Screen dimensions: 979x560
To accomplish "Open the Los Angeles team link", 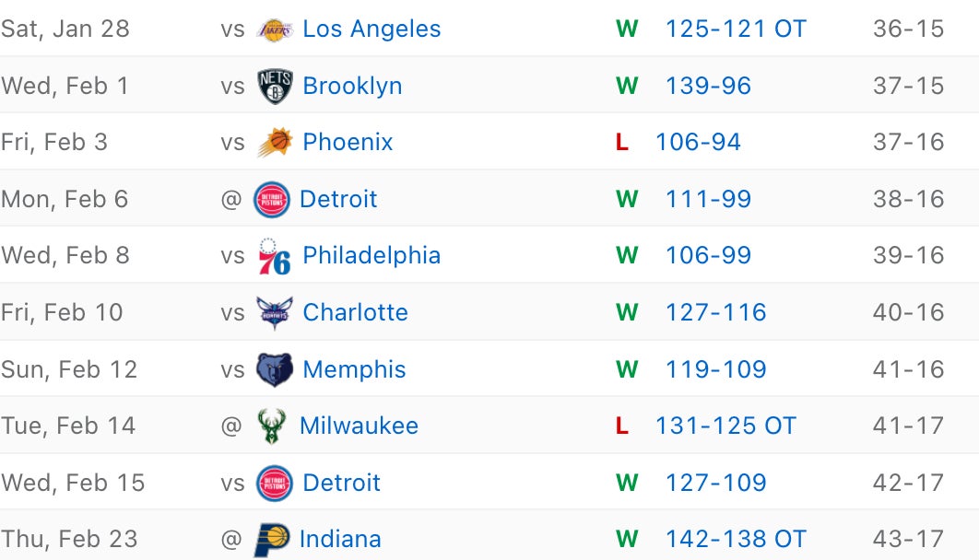I will 372,29.
